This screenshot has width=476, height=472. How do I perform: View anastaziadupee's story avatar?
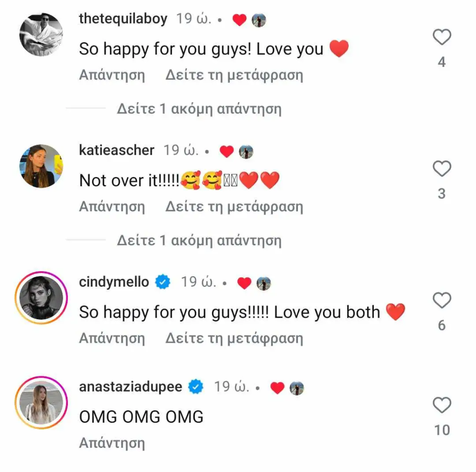click(x=41, y=402)
